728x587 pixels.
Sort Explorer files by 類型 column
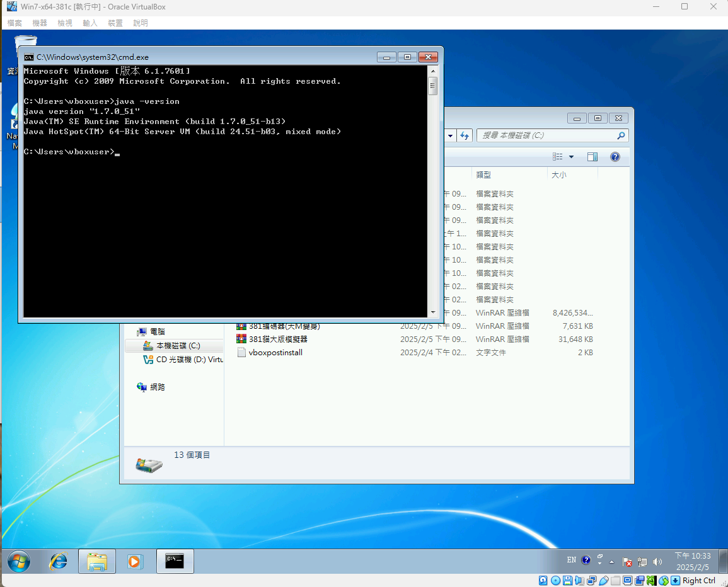point(509,175)
